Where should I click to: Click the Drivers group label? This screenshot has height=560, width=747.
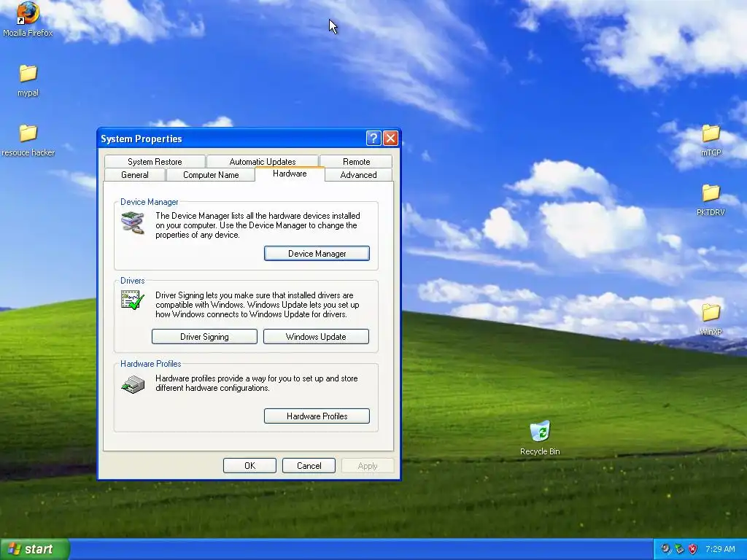(133, 281)
